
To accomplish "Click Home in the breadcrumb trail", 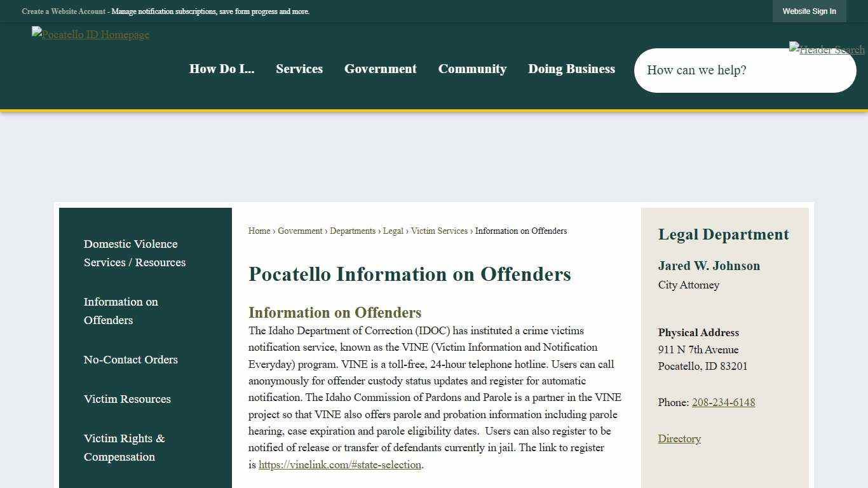I will coord(259,231).
